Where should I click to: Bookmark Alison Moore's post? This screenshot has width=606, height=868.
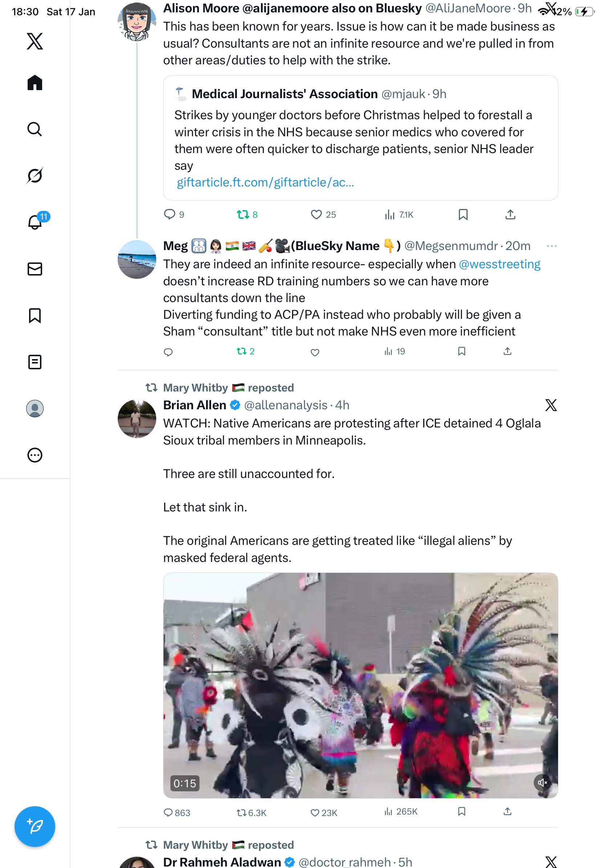(x=463, y=215)
